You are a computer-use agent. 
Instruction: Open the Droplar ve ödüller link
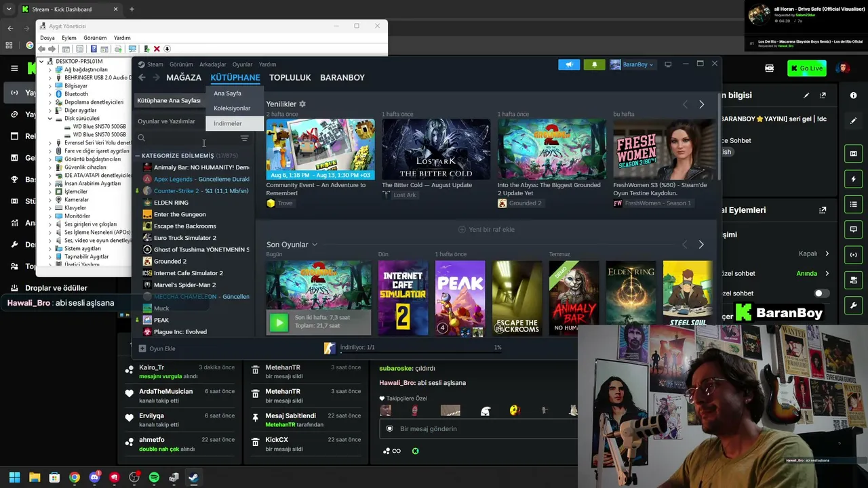pos(56,288)
